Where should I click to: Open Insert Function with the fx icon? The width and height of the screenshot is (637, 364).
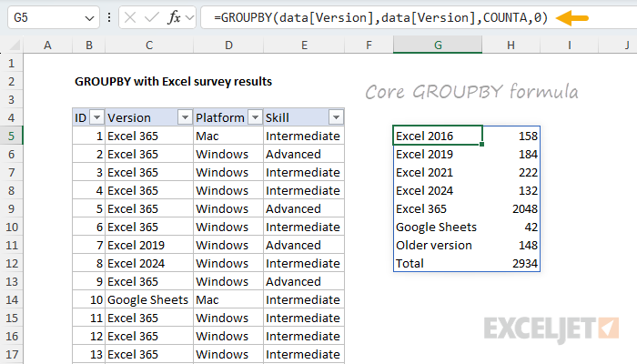pos(175,18)
